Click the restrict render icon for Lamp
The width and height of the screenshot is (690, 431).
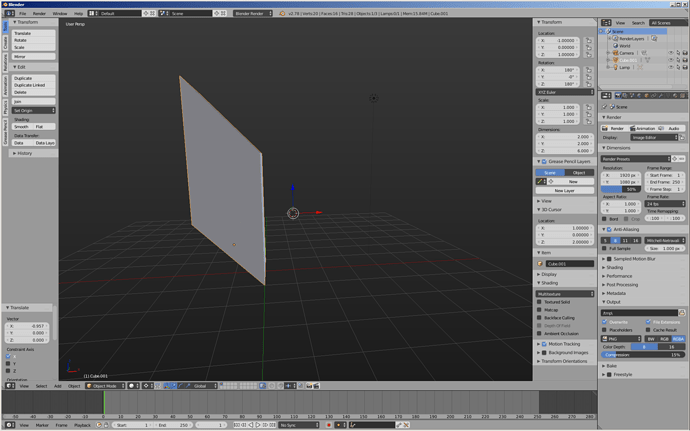[685, 67]
